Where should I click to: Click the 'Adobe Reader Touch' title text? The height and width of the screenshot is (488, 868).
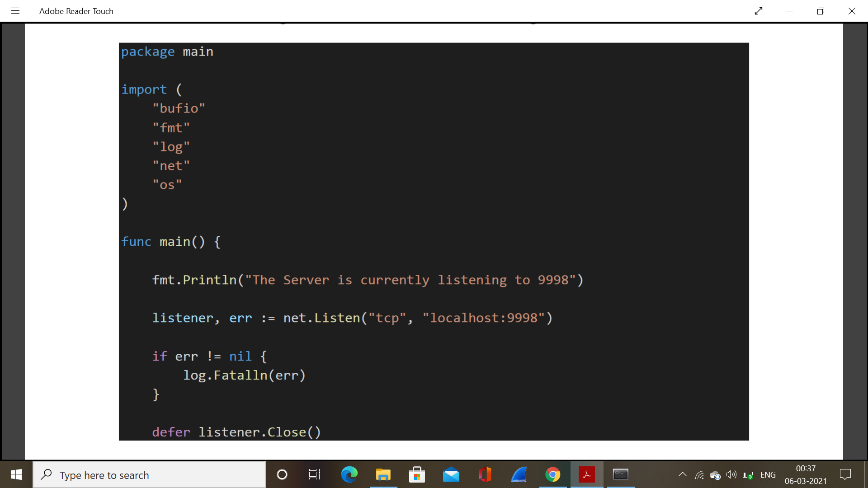click(x=76, y=11)
